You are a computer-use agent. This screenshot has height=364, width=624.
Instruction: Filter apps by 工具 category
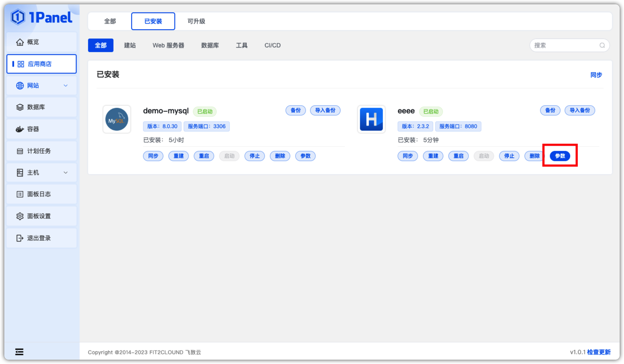[242, 45]
